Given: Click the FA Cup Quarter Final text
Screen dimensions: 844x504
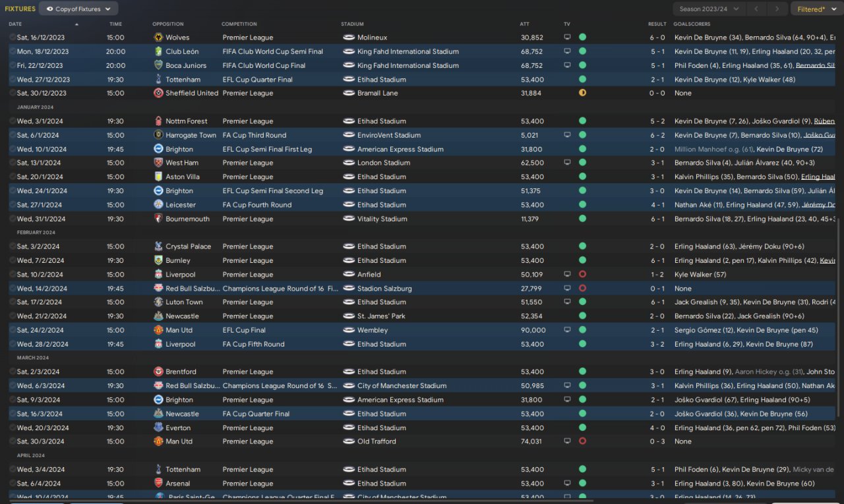Looking at the screenshot, I should tap(256, 414).
